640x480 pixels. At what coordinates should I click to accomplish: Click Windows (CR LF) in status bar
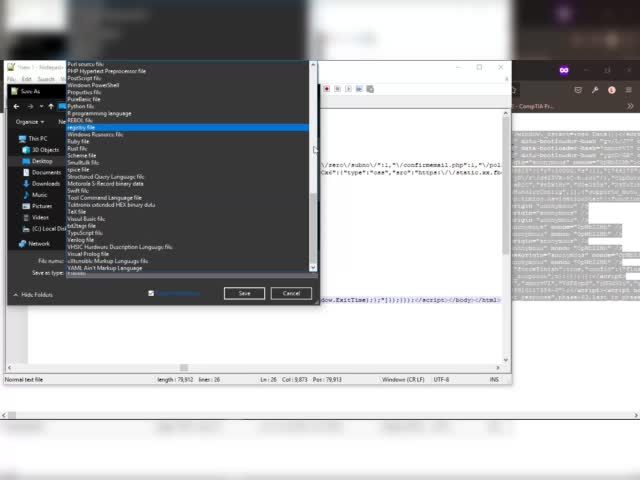tap(403, 380)
